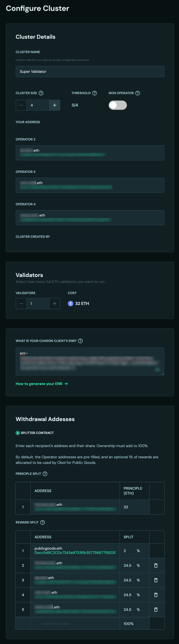Open the 'How to generate your ENR' link
The width and height of the screenshot is (179, 644).
42,384
